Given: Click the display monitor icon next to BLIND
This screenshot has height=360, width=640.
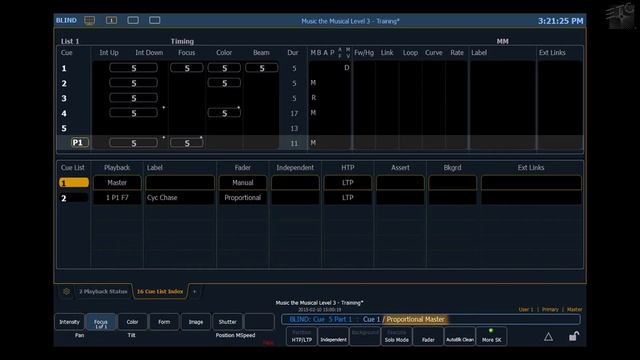Looking at the screenshot, I should point(89,20).
